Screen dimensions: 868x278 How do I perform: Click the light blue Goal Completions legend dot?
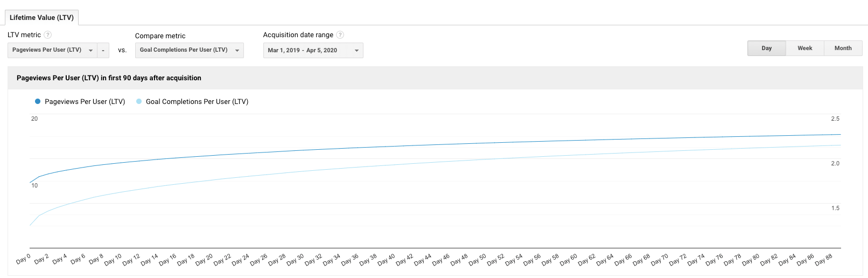(139, 101)
